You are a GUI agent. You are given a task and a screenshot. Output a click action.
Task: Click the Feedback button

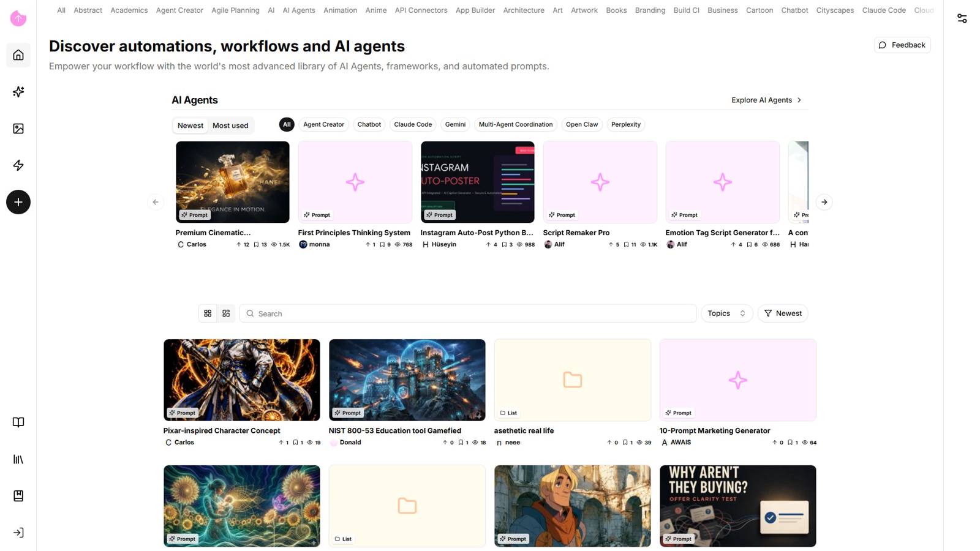902,45
